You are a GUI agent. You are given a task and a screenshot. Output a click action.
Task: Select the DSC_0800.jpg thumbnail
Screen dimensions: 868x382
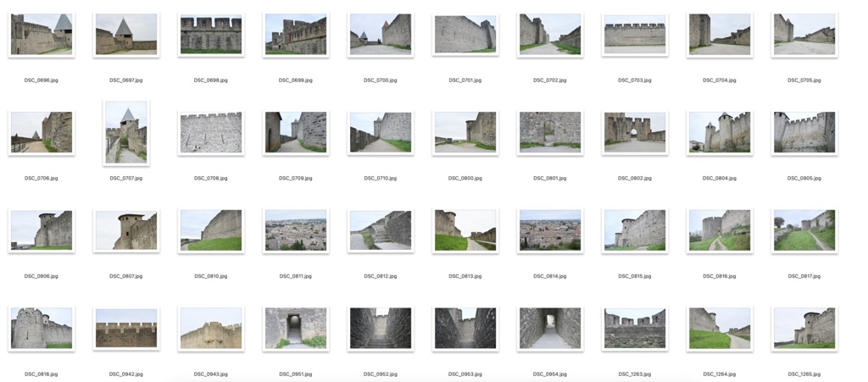point(465,132)
